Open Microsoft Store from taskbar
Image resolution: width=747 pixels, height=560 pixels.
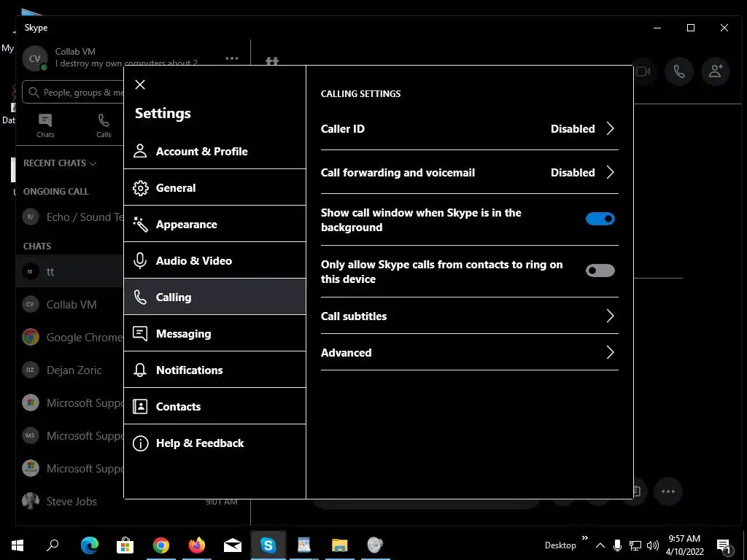125,545
